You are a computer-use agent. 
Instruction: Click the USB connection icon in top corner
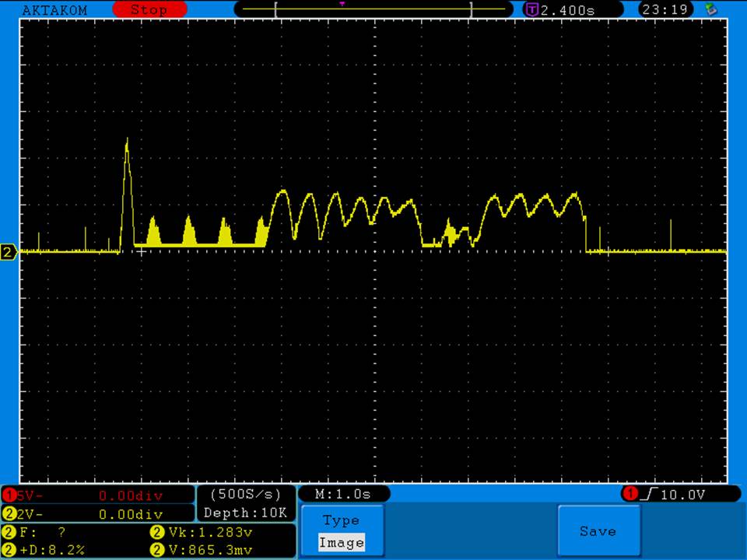710,9
